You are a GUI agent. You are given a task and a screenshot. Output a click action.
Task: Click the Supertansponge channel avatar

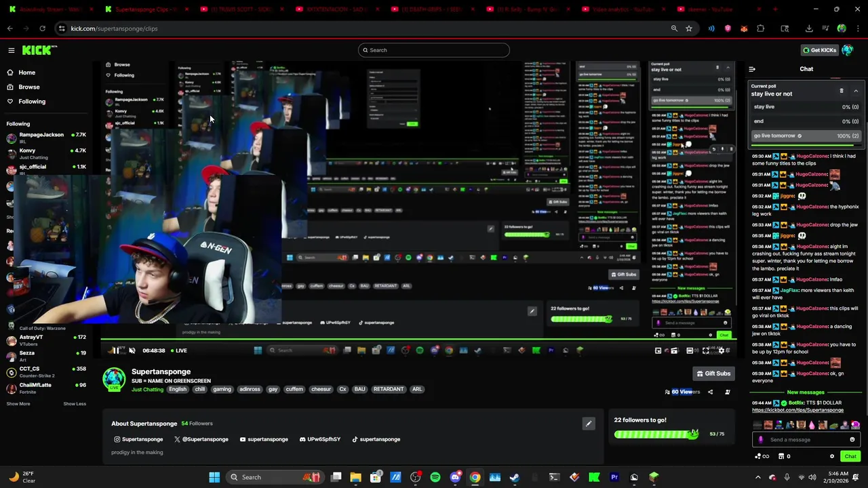pyautogui.click(x=114, y=380)
